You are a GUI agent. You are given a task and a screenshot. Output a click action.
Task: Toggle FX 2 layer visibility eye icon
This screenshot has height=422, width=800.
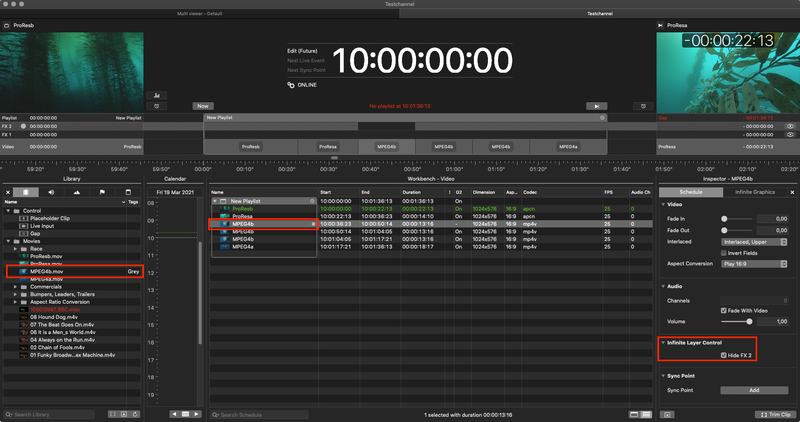[x=790, y=126]
